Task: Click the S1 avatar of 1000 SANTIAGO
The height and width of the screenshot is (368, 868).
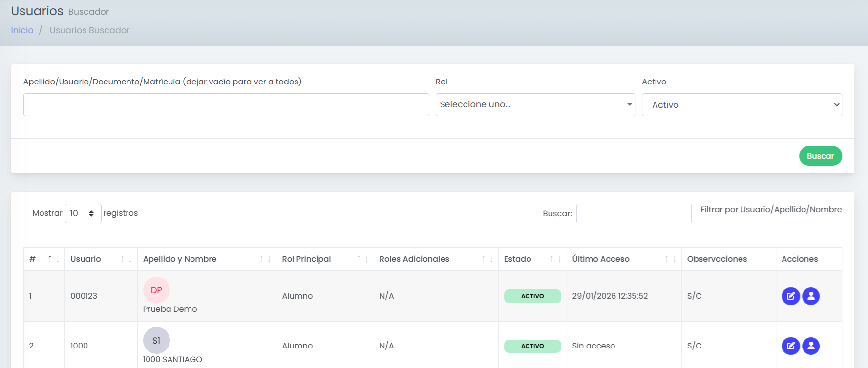Action: click(x=156, y=341)
